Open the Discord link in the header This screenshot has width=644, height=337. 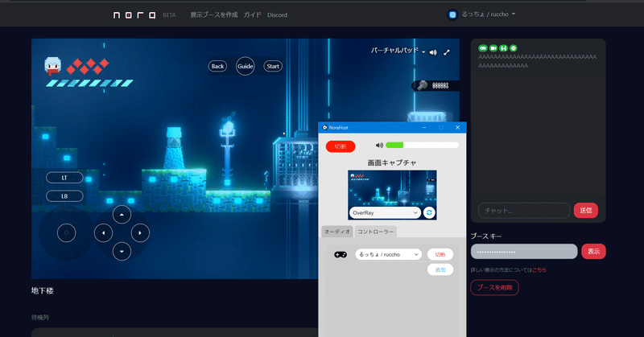(x=277, y=14)
